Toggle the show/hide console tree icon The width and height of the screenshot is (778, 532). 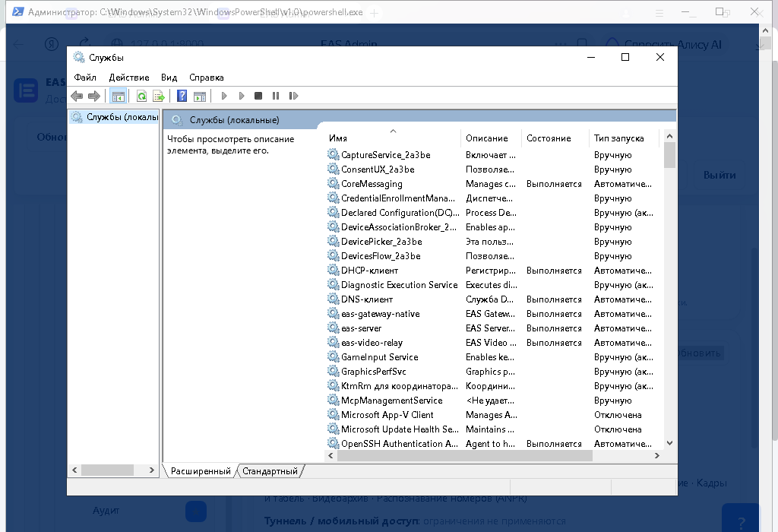[118, 96]
